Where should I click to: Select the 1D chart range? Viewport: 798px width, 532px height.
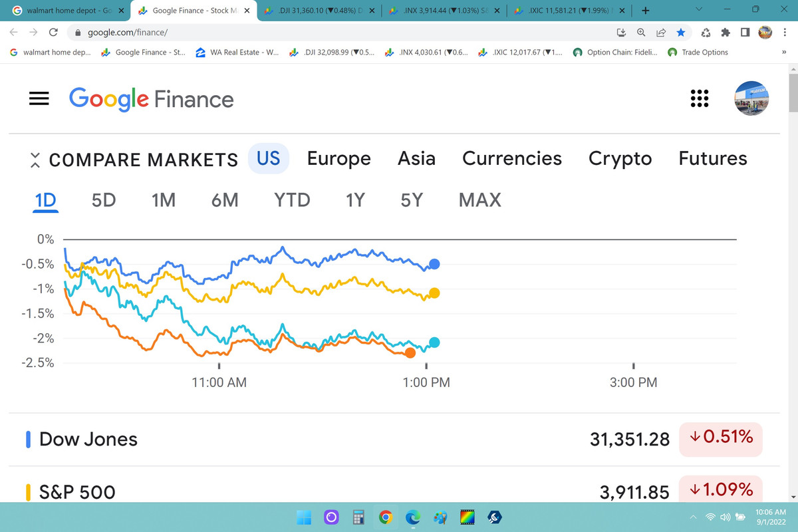tap(45, 199)
